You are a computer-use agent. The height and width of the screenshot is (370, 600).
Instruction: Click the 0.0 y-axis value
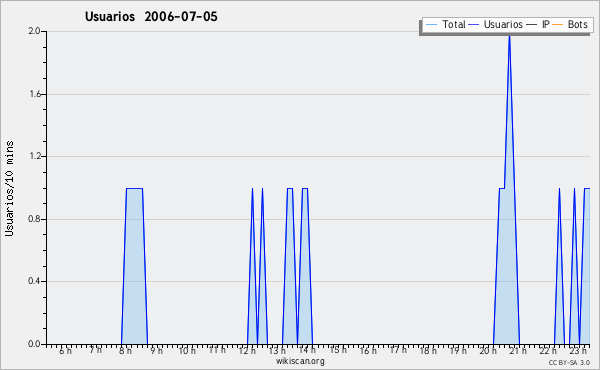coord(34,344)
